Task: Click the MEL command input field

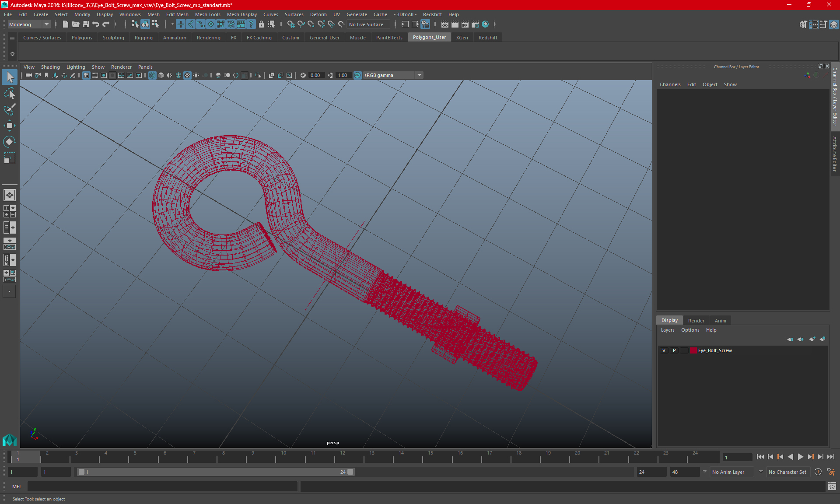Action: click(162, 486)
